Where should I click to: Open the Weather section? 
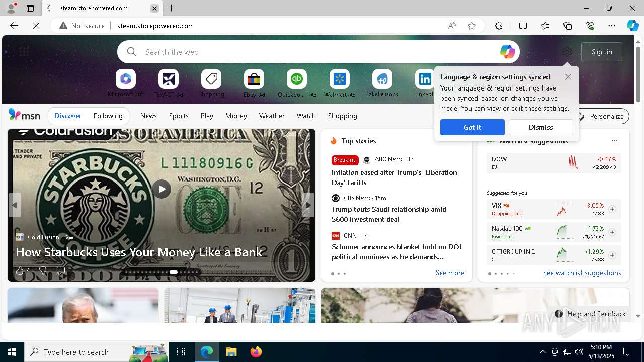272,116
